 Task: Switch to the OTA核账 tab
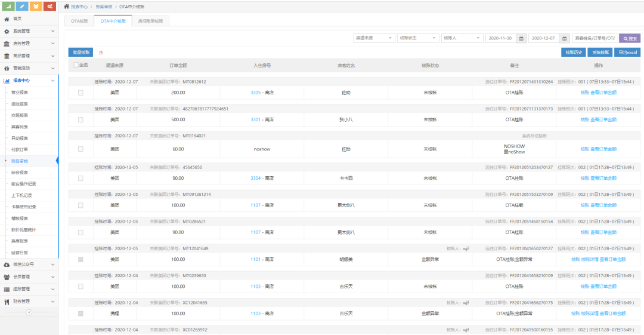tap(79, 21)
